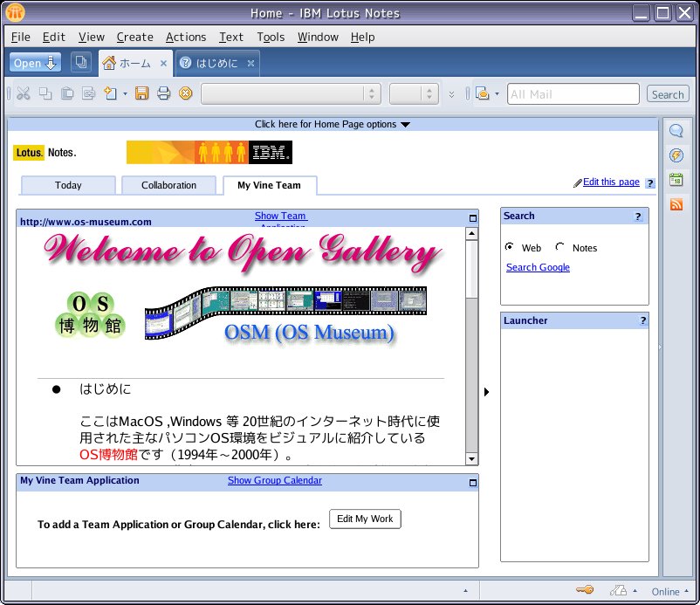
Task: Click the web frame vertical scrollbar thumb
Action: [471, 270]
